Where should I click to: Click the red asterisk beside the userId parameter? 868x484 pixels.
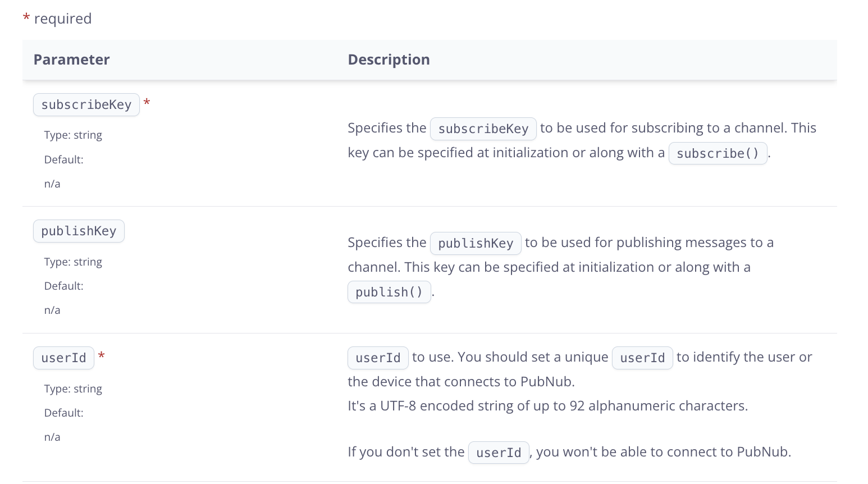[102, 356]
